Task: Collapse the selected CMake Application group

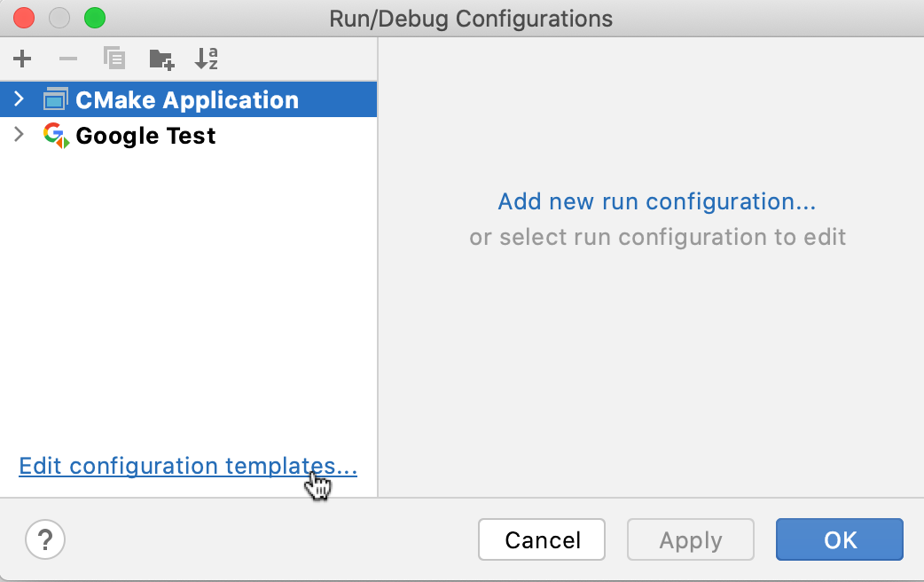Action: [18, 98]
